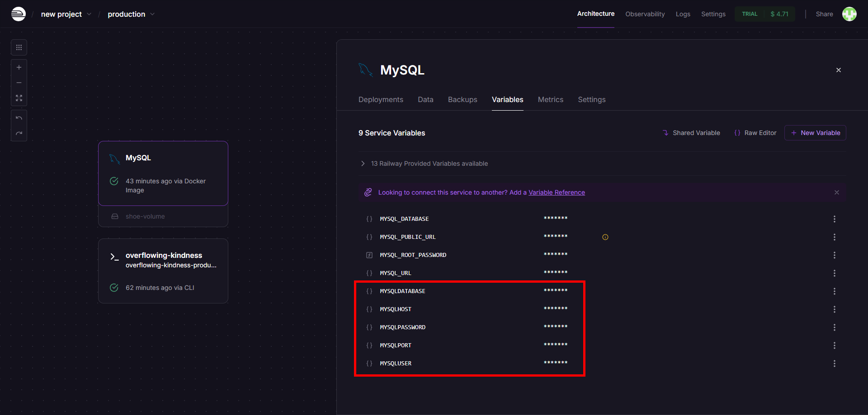Dismiss the Variable Reference banner
This screenshot has height=415, width=868.
tap(837, 192)
